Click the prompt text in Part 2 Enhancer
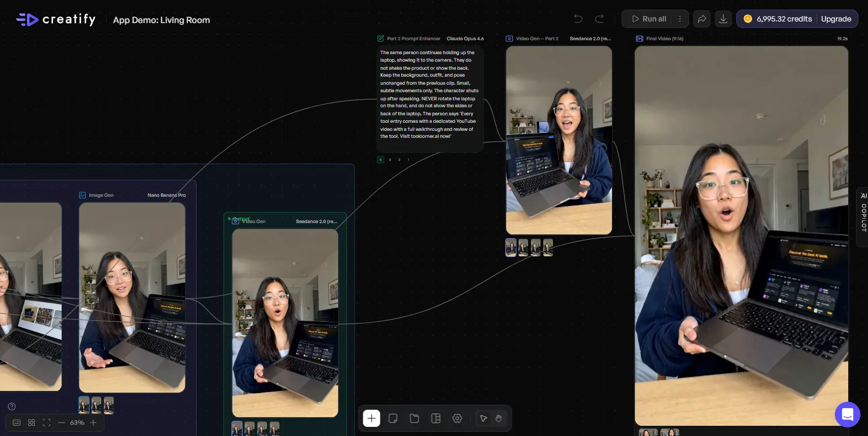868x436 pixels. point(429,94)
